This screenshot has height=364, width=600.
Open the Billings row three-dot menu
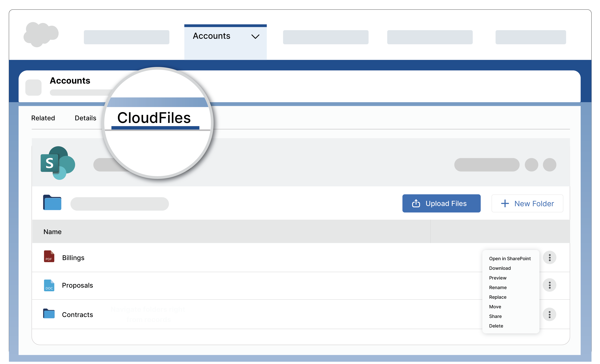(x=549, y=257)
